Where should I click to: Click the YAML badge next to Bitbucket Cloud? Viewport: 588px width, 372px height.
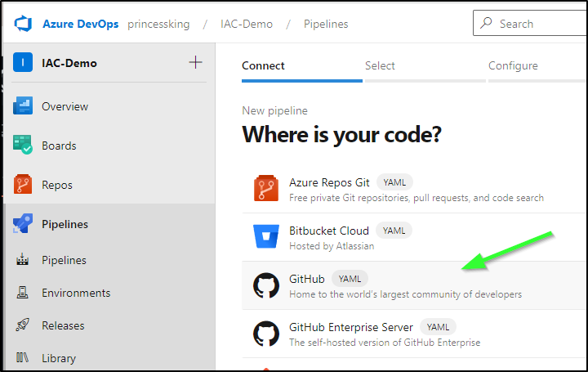coord(394,231)
